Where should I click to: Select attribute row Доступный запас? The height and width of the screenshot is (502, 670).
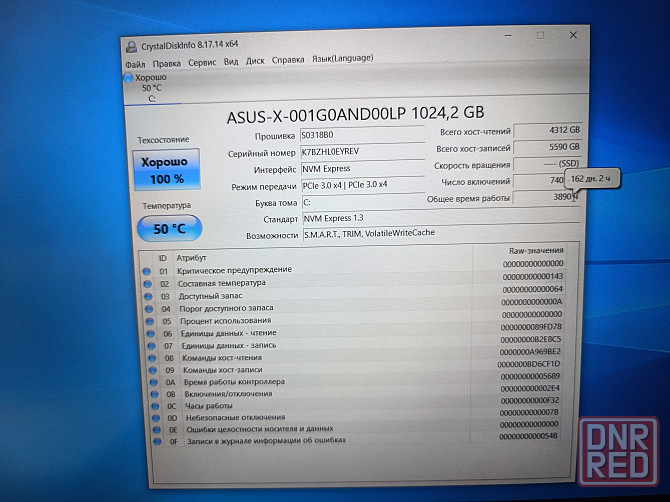355,293
